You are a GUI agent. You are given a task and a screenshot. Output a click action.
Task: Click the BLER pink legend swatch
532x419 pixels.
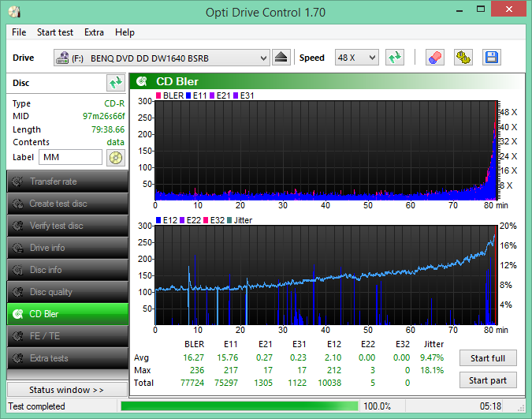[x=158, y=95]
